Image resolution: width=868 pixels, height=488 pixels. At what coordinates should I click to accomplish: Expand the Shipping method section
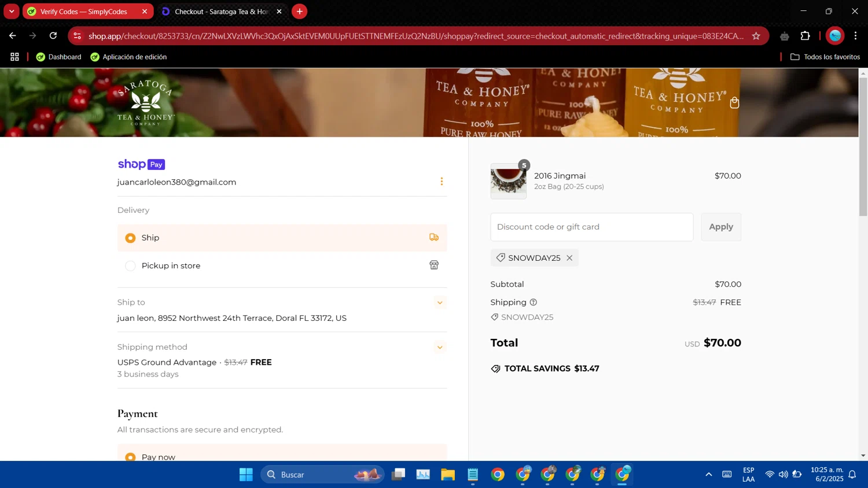point(440,347)
